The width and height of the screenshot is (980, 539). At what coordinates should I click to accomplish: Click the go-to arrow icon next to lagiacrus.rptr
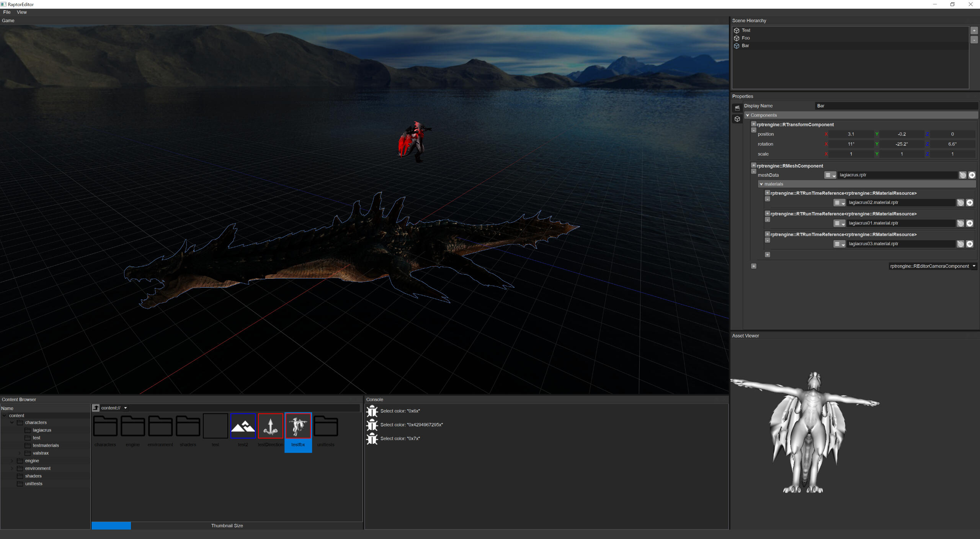pyautogui.click(x=972, y=175)
